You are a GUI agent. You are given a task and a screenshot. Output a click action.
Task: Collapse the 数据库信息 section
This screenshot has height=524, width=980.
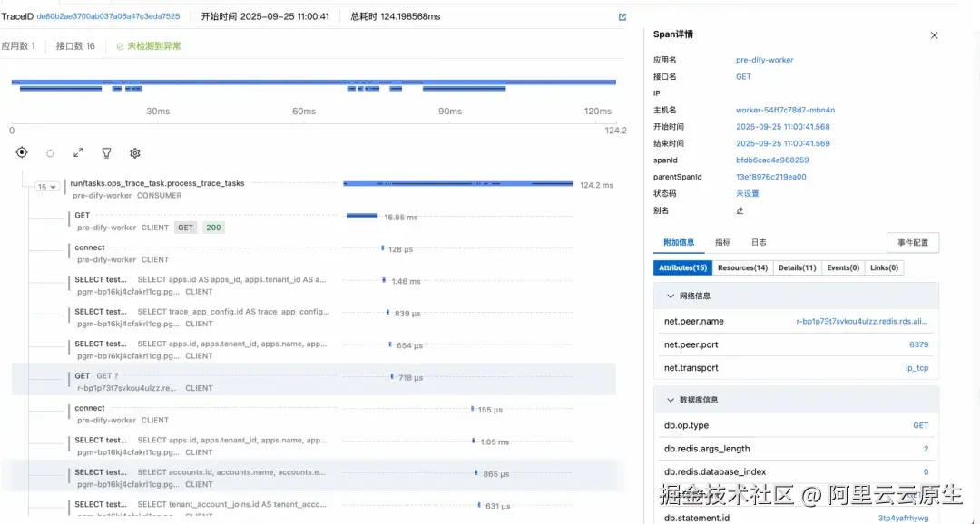(x=671, y=400)
